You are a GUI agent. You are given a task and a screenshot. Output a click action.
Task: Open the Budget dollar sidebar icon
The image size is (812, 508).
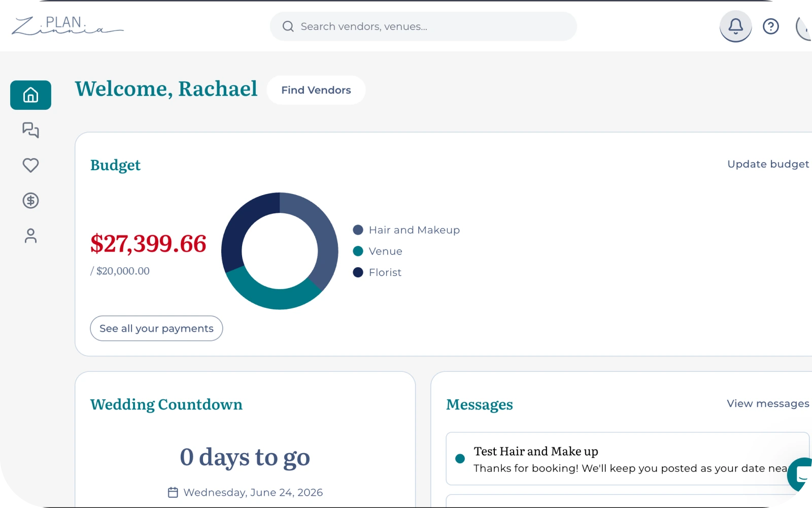30,201
